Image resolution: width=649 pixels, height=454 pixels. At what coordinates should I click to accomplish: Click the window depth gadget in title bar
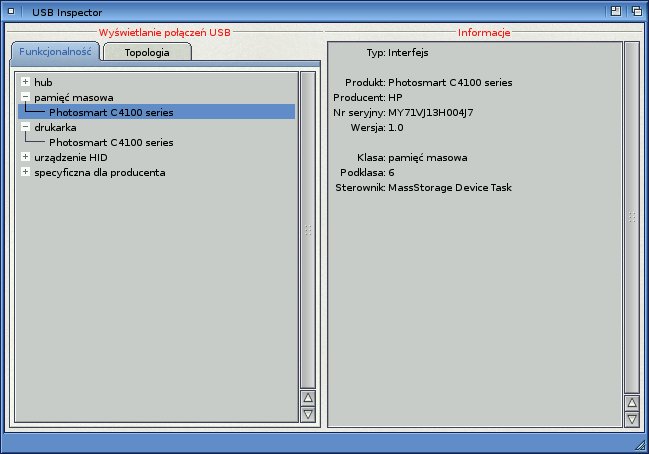click(637, 10)
